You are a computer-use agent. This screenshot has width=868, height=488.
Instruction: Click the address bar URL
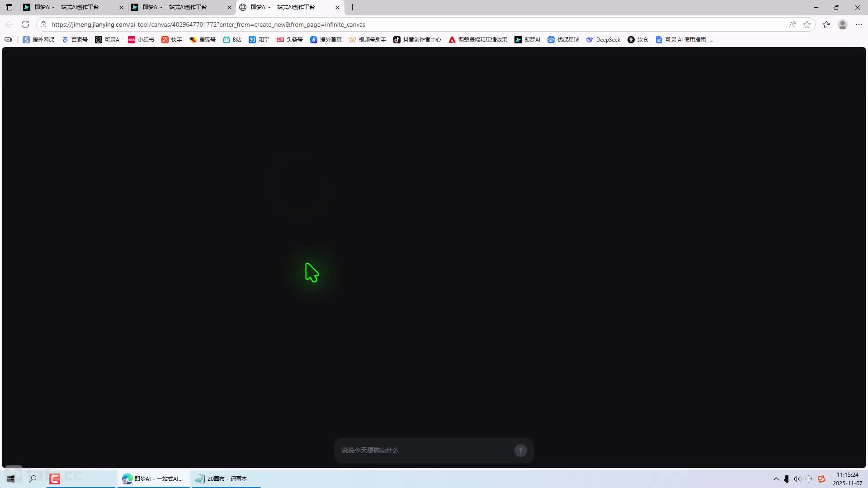coord(208,24)
